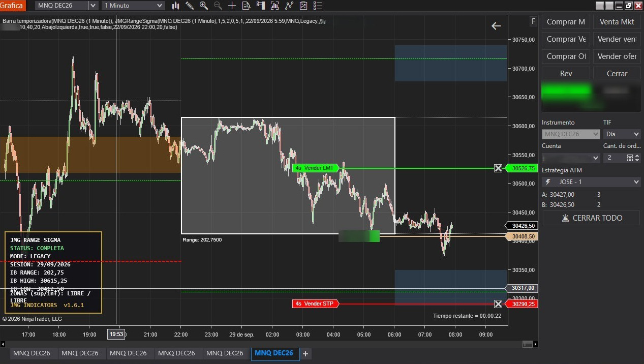Click the Cerrar close position button

617,74
